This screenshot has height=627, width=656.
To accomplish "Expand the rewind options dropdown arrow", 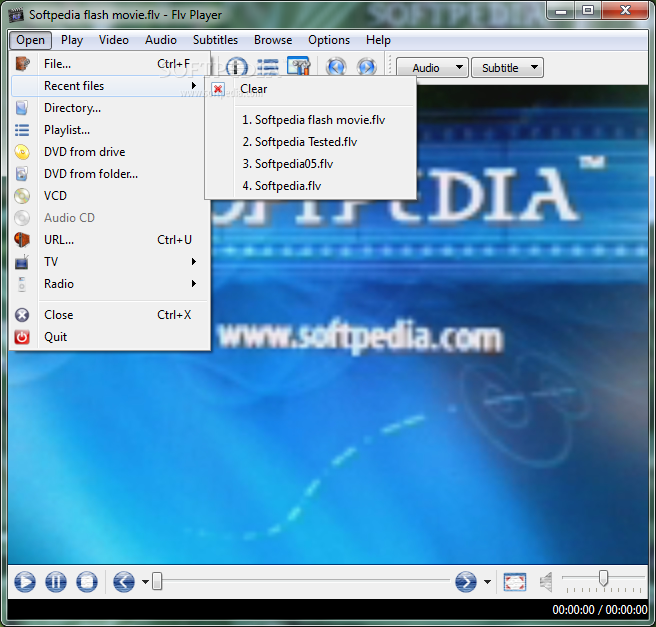I will coord(145,582).
